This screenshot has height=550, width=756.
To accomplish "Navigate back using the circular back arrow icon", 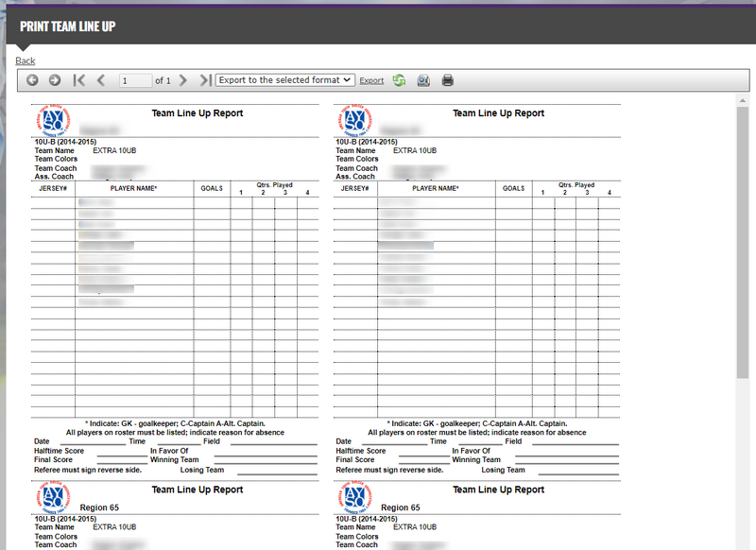I will tap(31, 80).
